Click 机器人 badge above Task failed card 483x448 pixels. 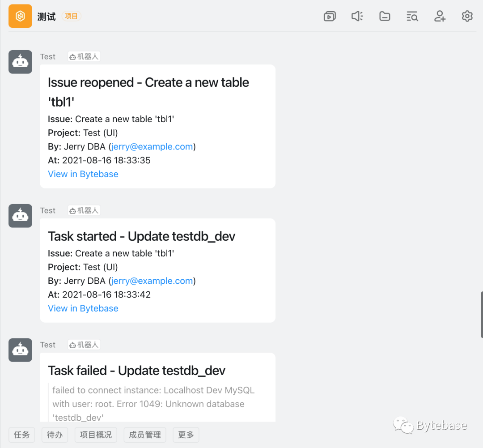[84, 345]
